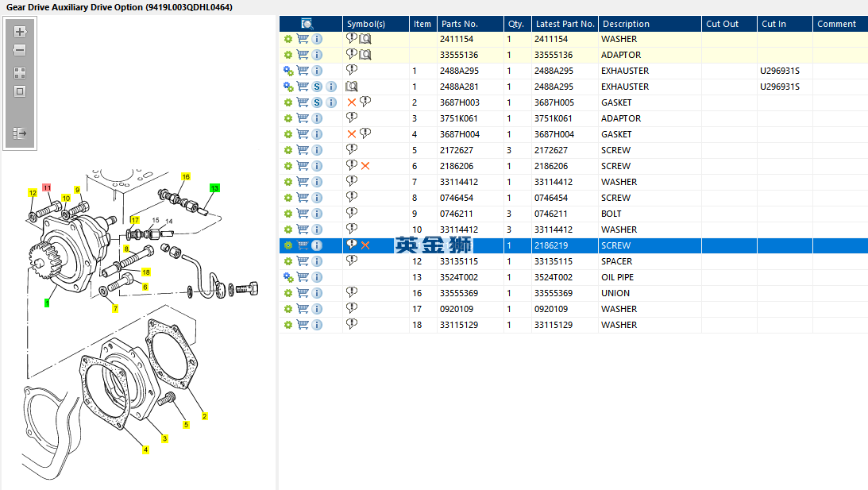
Task: Open book lookup icon on 2411154 row
Action: pos(365,39)
